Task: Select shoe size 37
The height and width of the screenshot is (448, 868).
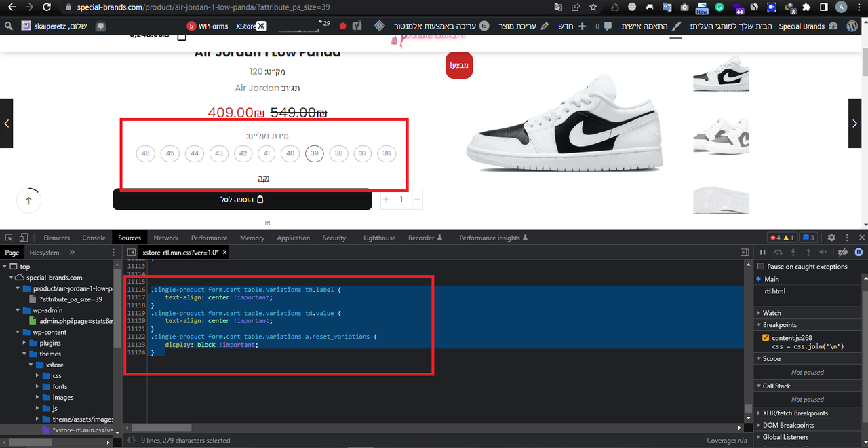Action: pos(363,153)
